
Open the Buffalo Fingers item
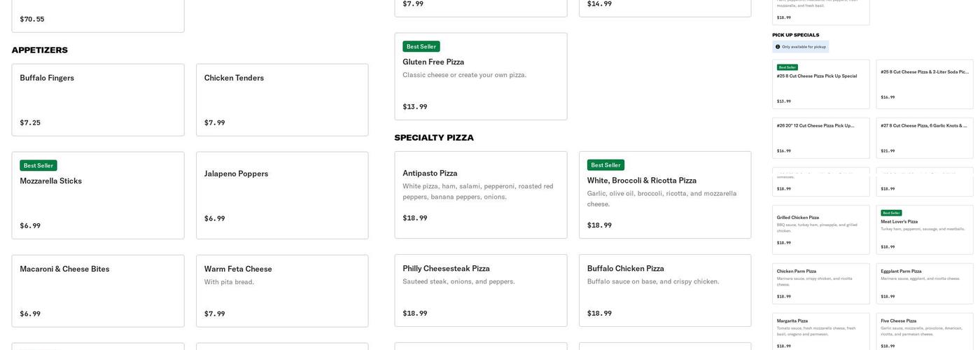(98, 99)
